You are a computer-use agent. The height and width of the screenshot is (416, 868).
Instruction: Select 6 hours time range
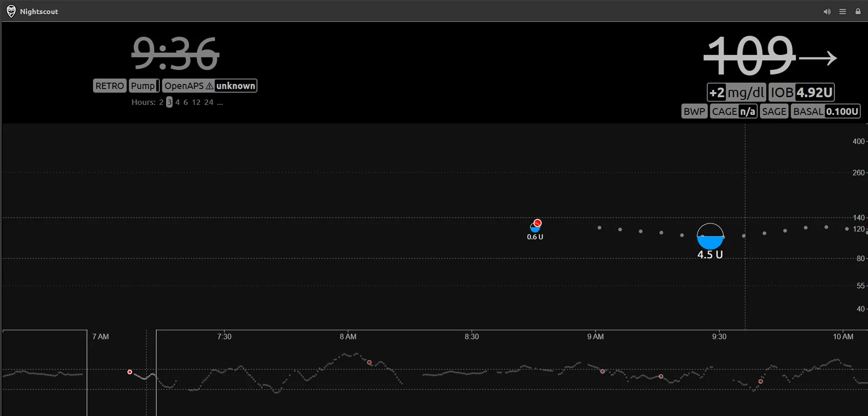pyautogui.click(x=185, y=102)
